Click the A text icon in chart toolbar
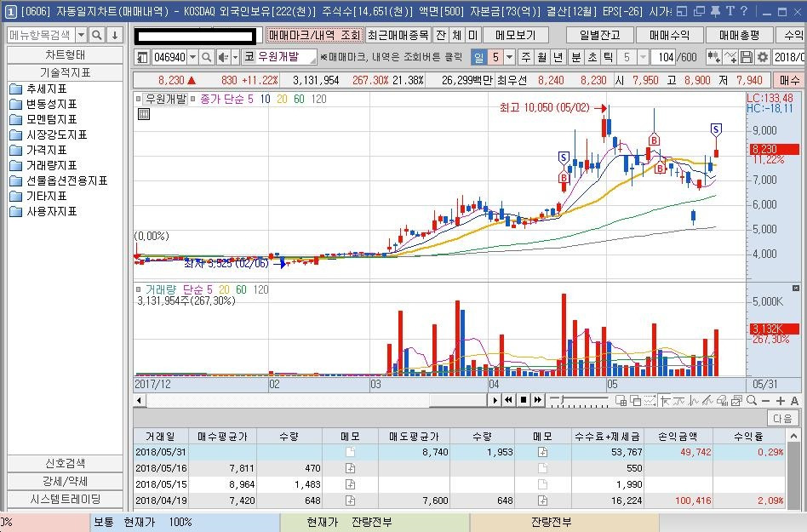807x532 pixels. coord(794,401)
